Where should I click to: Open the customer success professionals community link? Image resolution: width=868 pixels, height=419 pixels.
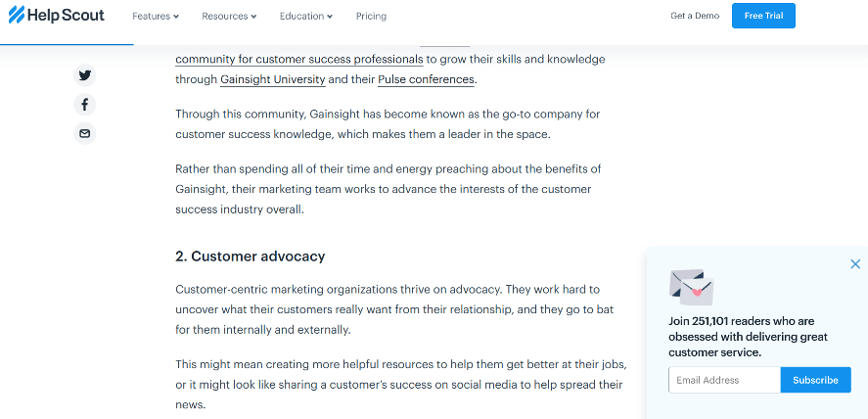(x=299, y=60)
